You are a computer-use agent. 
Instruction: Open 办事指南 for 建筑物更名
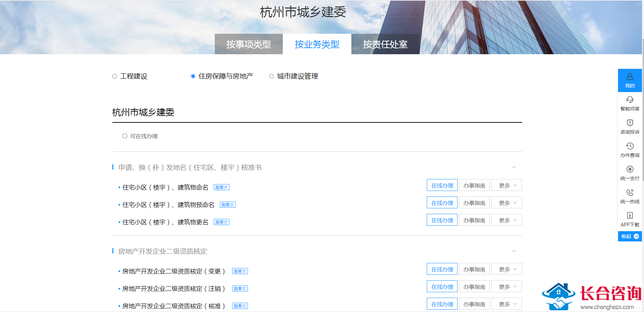coord(474,220)
